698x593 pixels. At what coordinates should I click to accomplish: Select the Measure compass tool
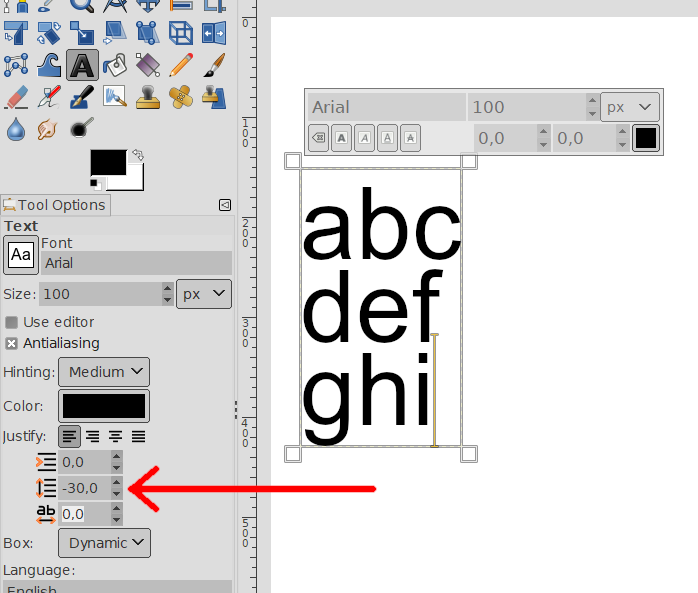tap(115, 4)
